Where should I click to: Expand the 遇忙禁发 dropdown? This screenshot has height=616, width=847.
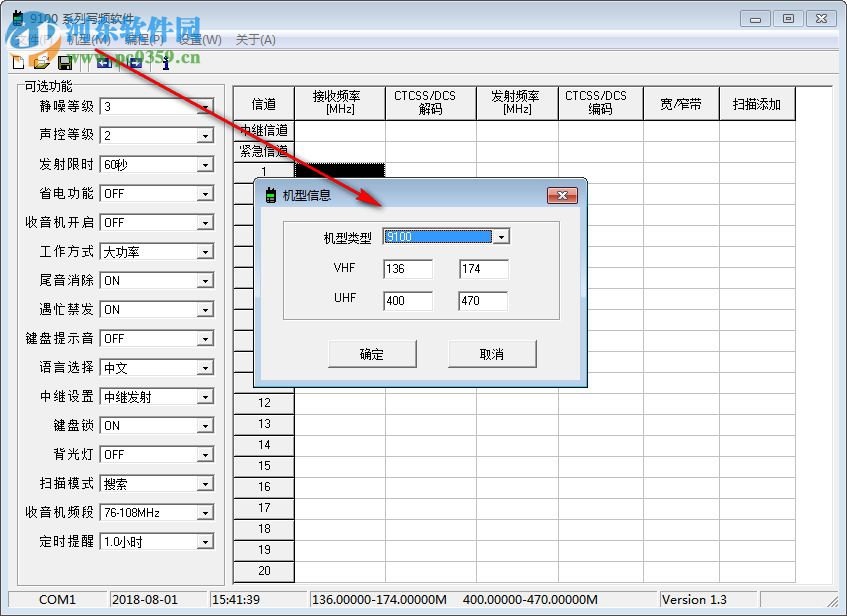(x=205, y=310)
